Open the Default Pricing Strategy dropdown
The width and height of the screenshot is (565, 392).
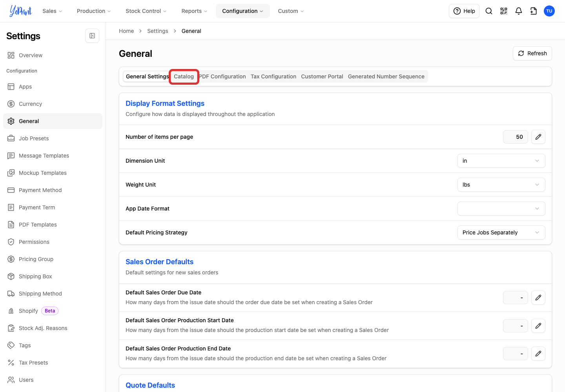click(x=501, y=232)
